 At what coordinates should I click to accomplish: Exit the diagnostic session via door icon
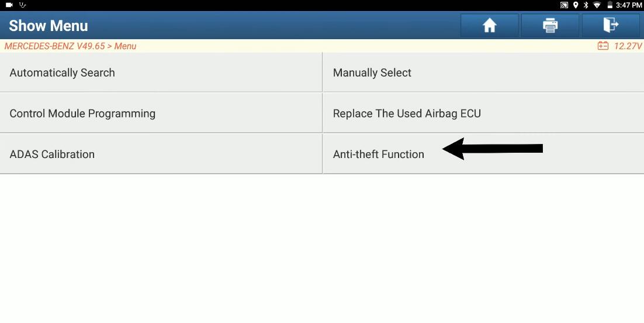click(x=611, y=26)
